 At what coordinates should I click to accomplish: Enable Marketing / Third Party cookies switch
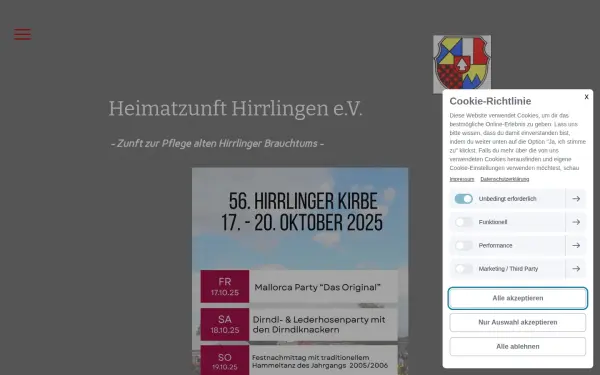pos(463,269)
